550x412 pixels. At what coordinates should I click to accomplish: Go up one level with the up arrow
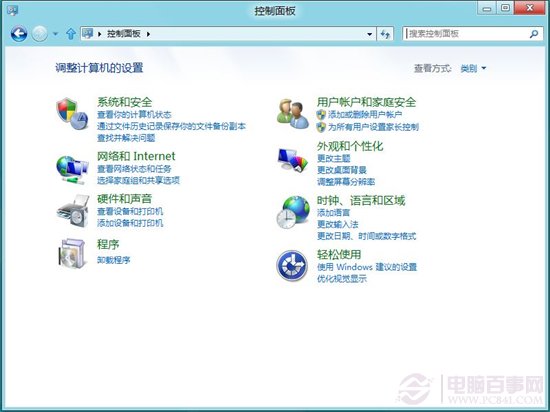tap(71, 34)
